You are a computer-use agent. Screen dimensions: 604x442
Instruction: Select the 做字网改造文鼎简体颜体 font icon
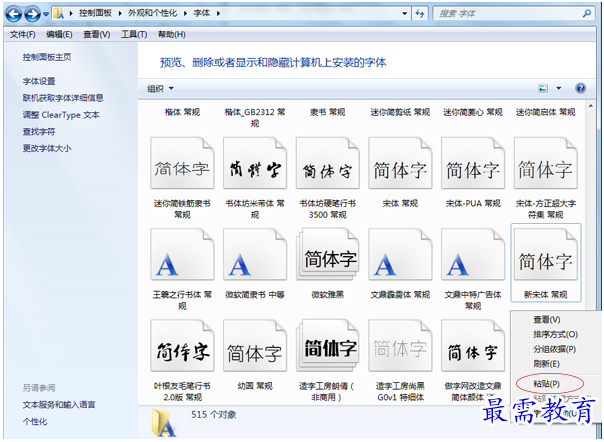tap(473, 346)
